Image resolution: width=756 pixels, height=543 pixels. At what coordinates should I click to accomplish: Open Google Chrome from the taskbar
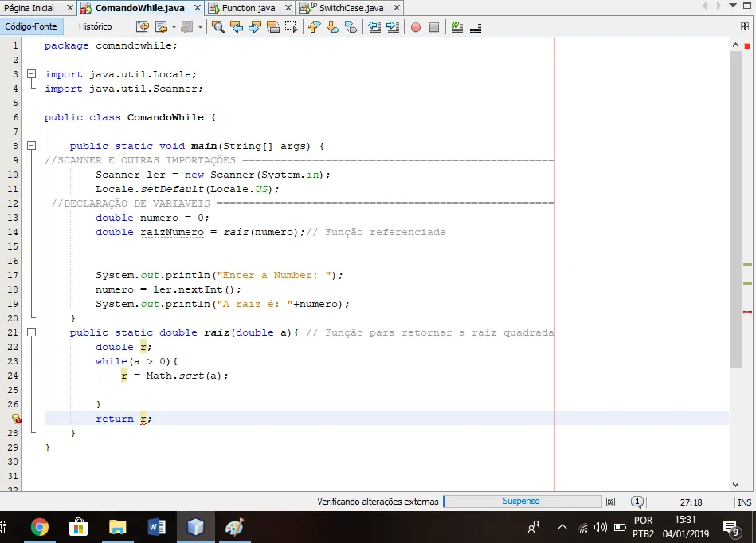tap(39, 527)
